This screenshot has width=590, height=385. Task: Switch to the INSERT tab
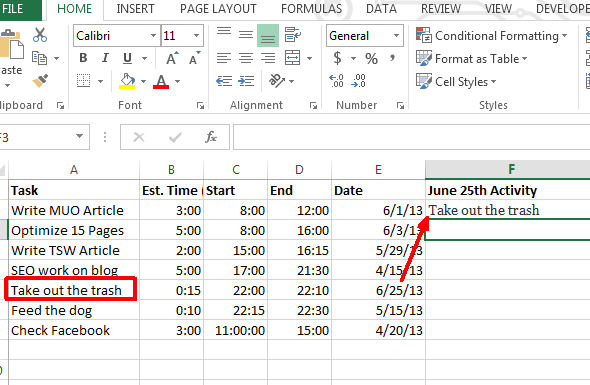tap(135, 9)
